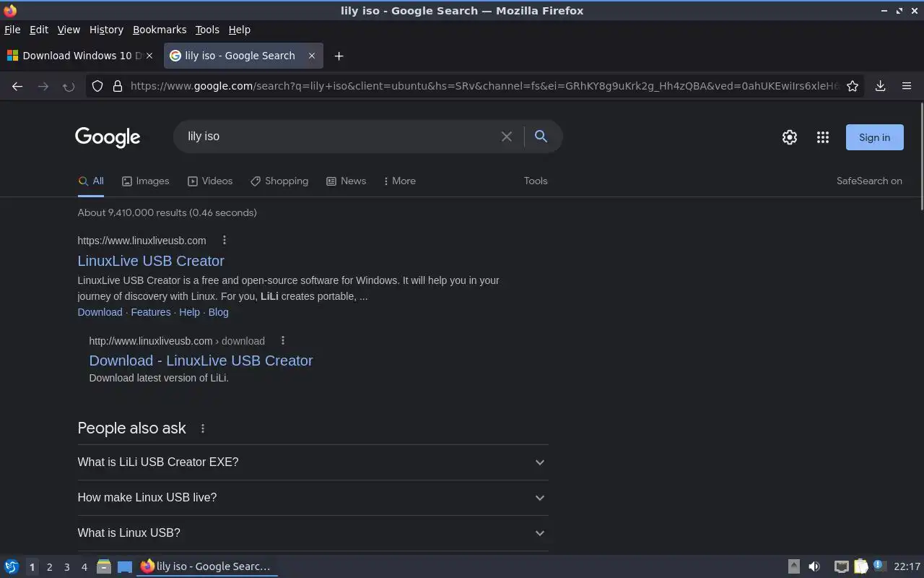Open clipboard manager tray icon

(x=860, y=566)
